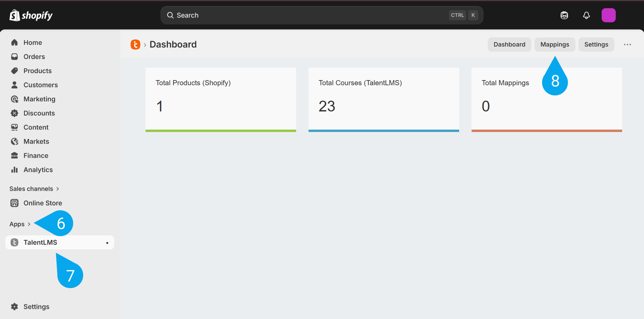The height and width of the screenshot is (319, 644).
Task: Click into the Search field
Action: tap(322, 15)
